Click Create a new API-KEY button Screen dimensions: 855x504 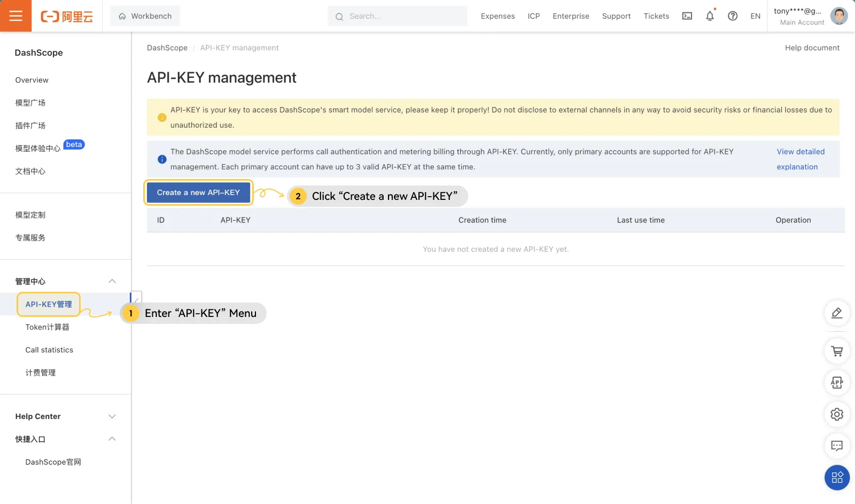pos(198,192)
